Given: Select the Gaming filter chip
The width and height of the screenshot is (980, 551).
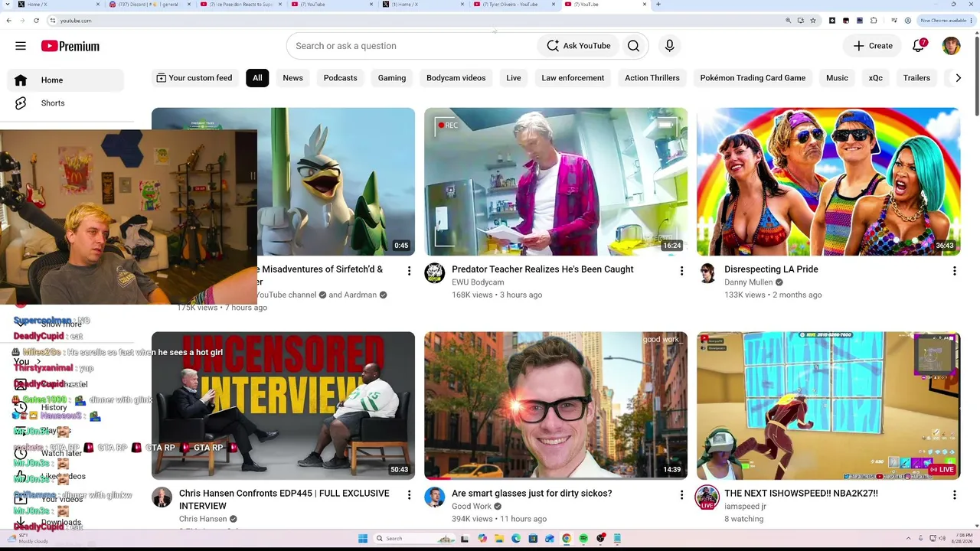Looking at the screenshot, I should click(392, 78).
